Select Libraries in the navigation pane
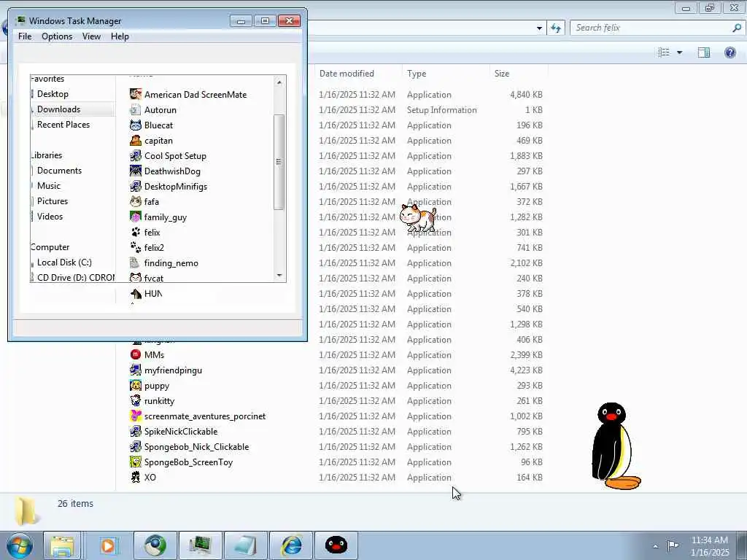Image resolution: width=747 pixels, height=560 pixels. 47,155
